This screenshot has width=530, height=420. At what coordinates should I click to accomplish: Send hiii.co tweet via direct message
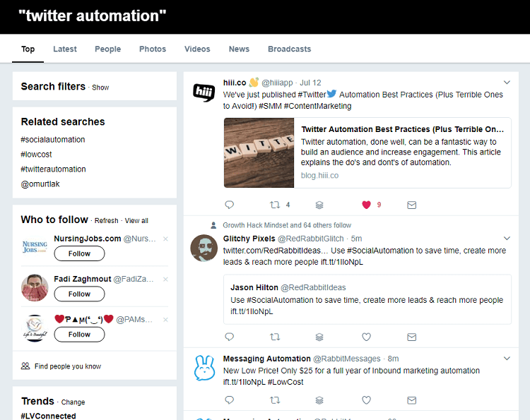[x=412, y=205]
